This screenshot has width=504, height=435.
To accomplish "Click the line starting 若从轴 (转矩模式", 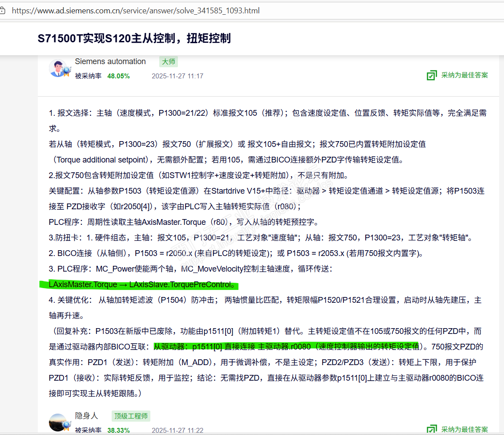I will (x=237, y=144).
